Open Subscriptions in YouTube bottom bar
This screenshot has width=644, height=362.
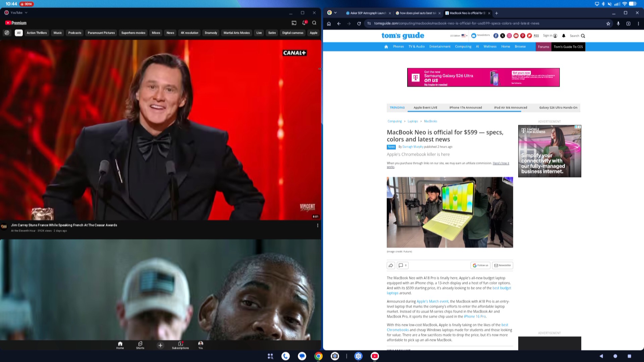click(180, 345)
